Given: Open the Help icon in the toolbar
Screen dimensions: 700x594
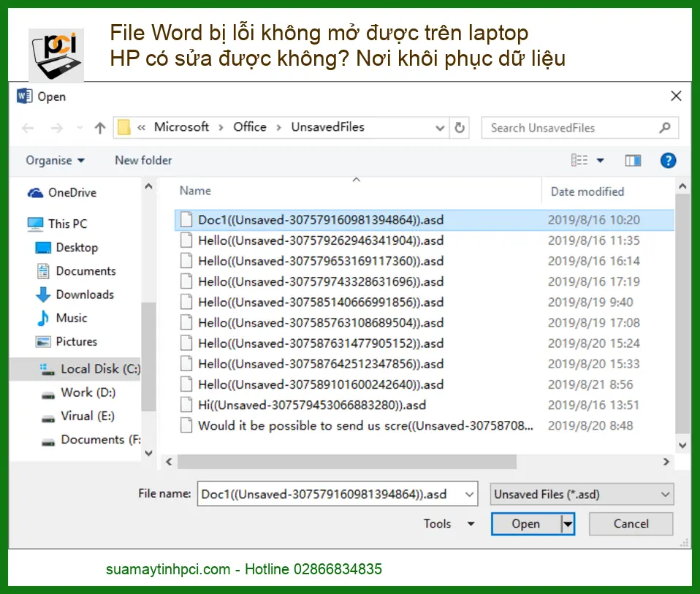Looking at the screenshot, I should 668,161.
